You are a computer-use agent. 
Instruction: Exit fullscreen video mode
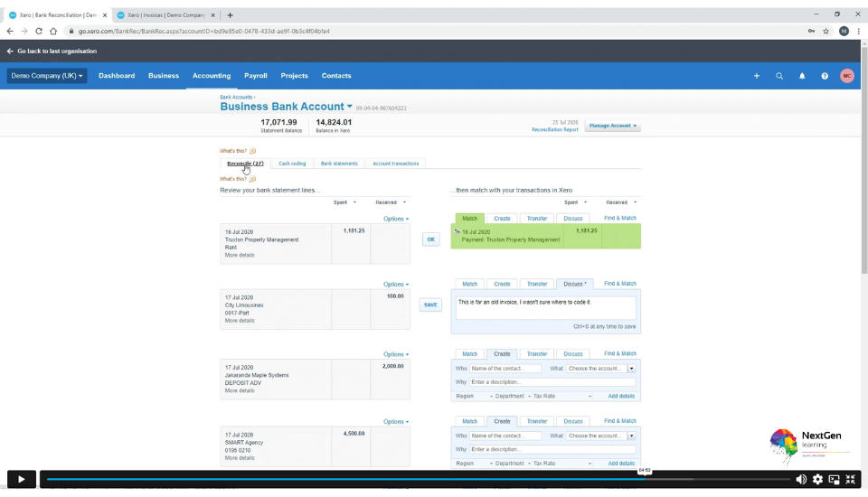tap(850, 479)
